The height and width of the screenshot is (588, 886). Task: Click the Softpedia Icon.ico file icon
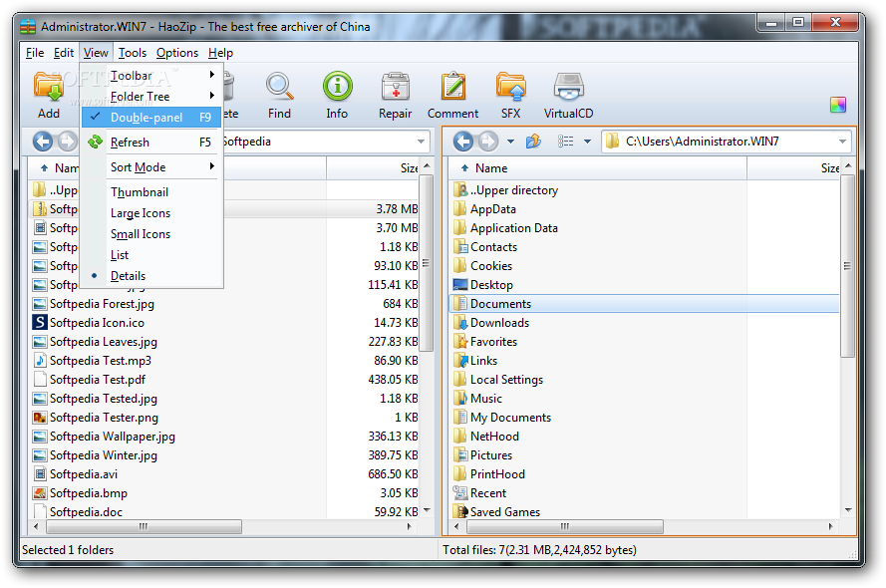40,323
